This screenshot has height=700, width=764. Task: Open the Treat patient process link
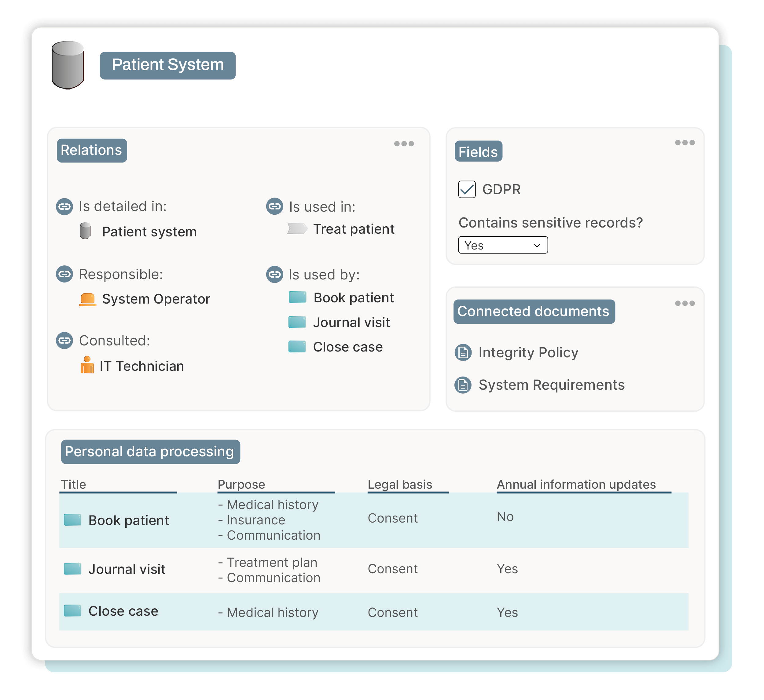353,229
